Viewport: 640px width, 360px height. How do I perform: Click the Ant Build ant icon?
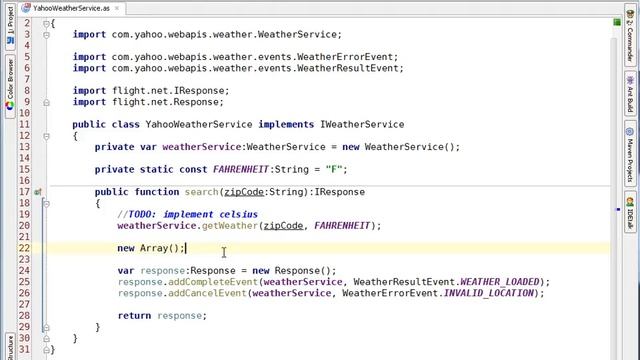point(630,80)
